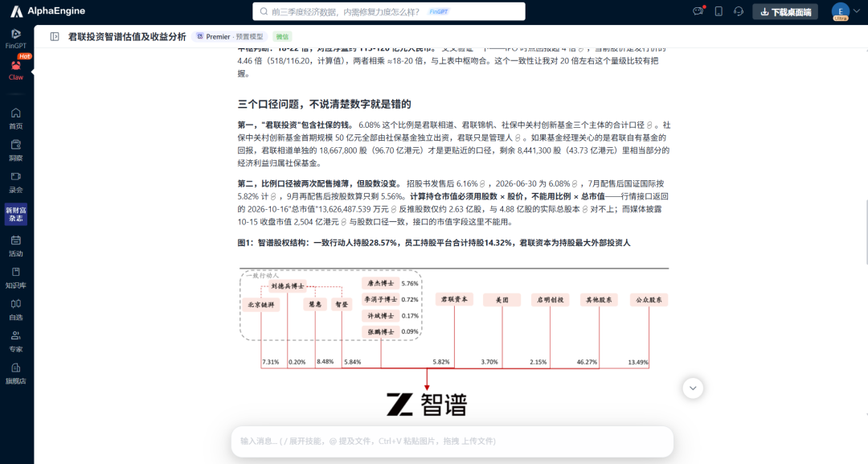Open citation link after 2,504 亿港元
Image resolution: width=868 pixels, height=464 pixels.
pos(344,222)
